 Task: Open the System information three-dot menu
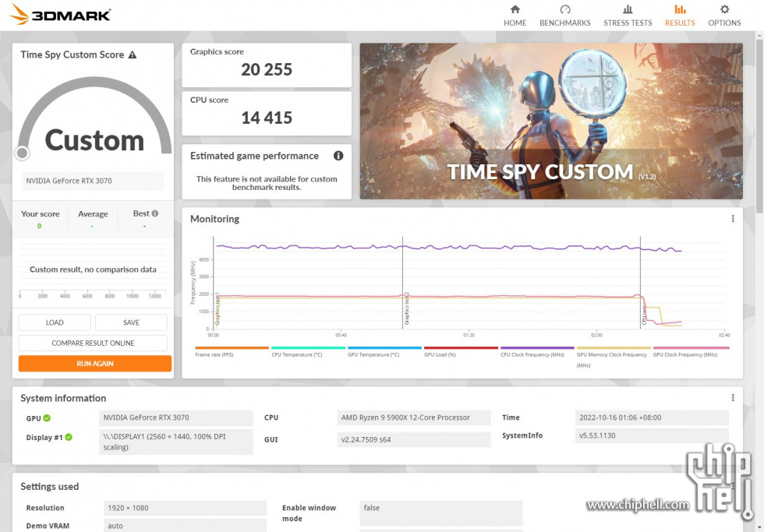click(x=733, y=398)
